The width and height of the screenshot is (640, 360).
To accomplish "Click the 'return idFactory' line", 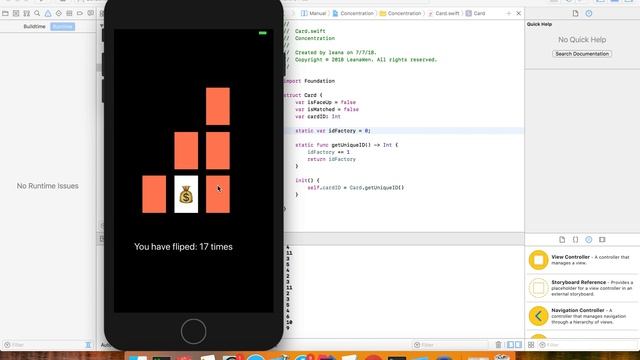I will click(331, 159).
